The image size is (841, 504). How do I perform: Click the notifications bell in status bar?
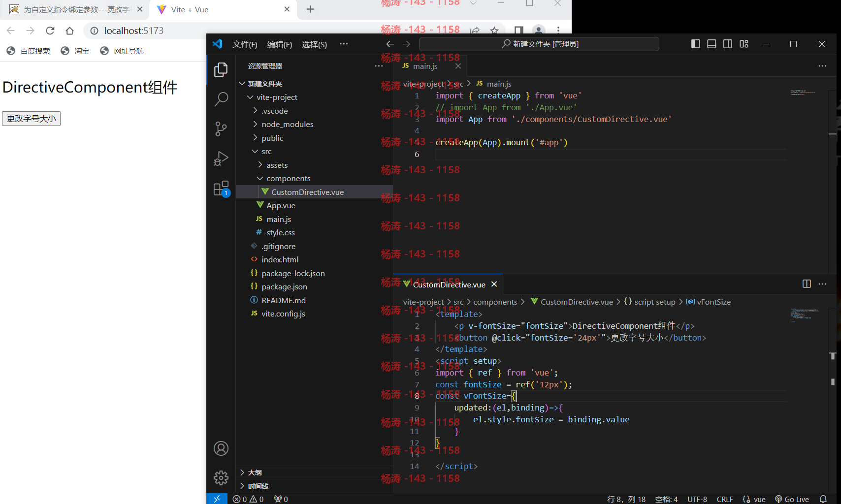click(x=823, y=499)
